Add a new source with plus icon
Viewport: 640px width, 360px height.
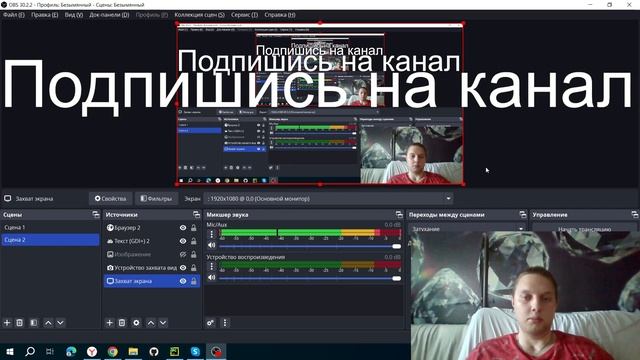click(x=109, y=323)
